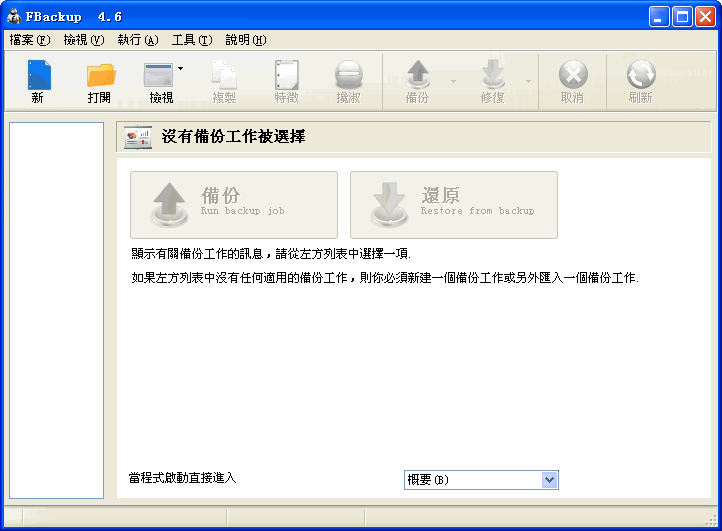
Task: Click the 複製 (Copy) toolbar icon
Action: [x=223, y=82]
